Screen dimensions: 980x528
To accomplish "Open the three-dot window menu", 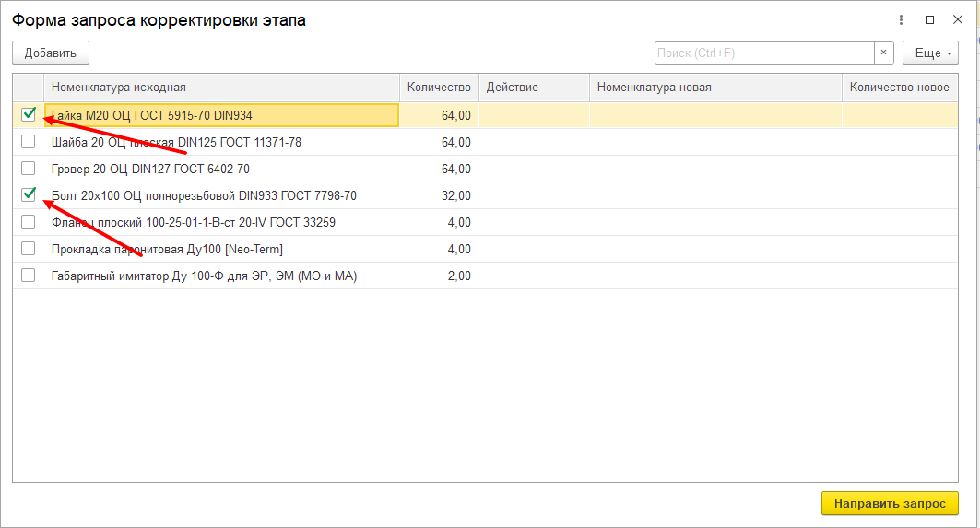I will tap(901, 20).
